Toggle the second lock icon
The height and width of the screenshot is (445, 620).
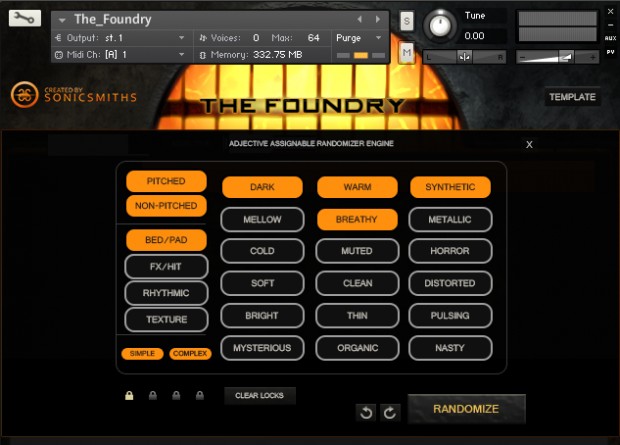[153, 395]
